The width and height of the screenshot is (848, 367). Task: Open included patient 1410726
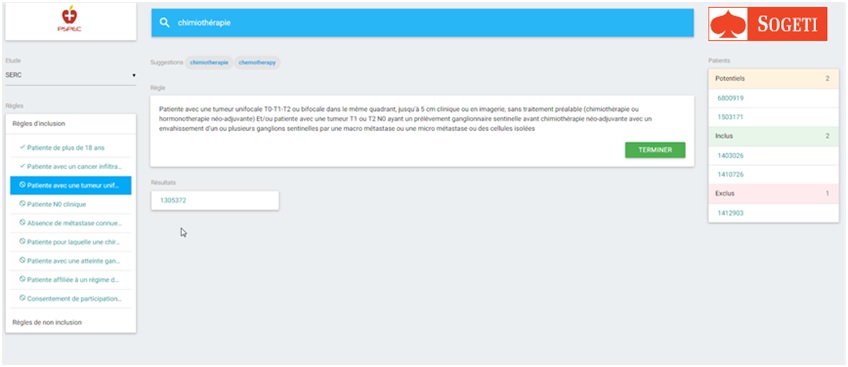point(773,175)
